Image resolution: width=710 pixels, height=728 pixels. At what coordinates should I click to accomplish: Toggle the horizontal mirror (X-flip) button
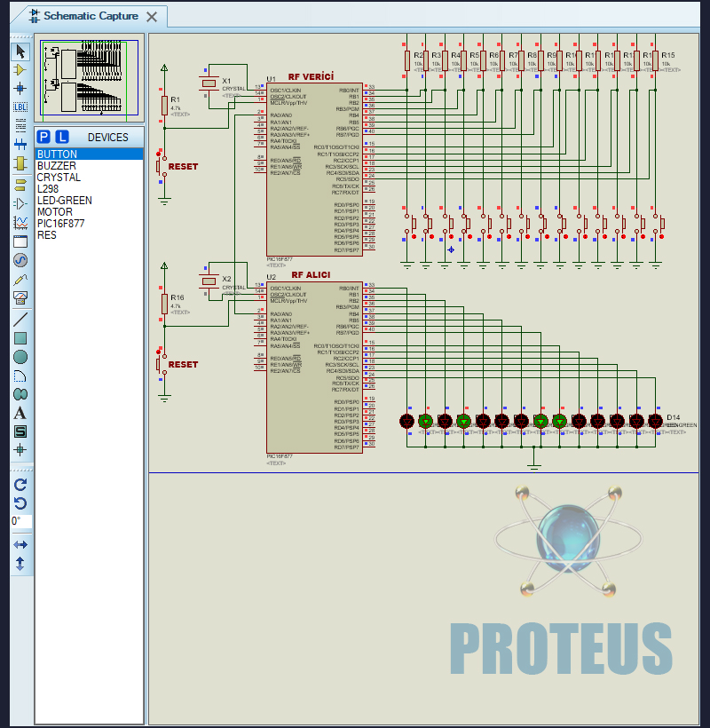[20, 544]
